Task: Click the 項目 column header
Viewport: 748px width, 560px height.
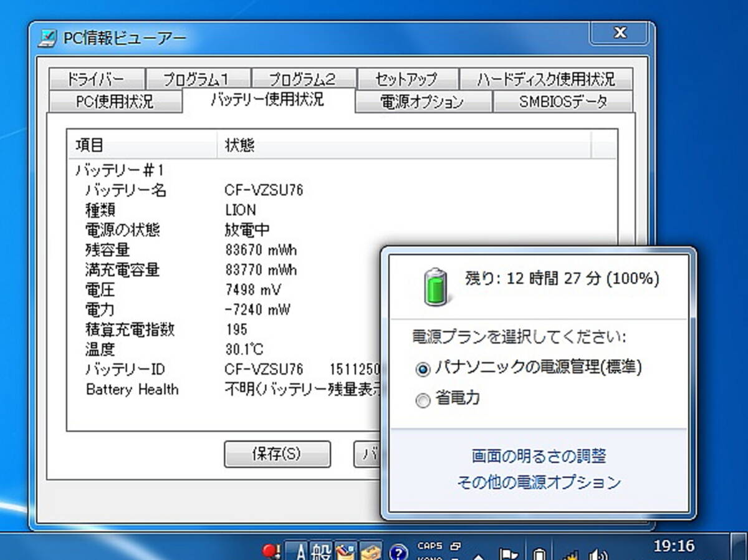Action: click(x=143, y=146)
